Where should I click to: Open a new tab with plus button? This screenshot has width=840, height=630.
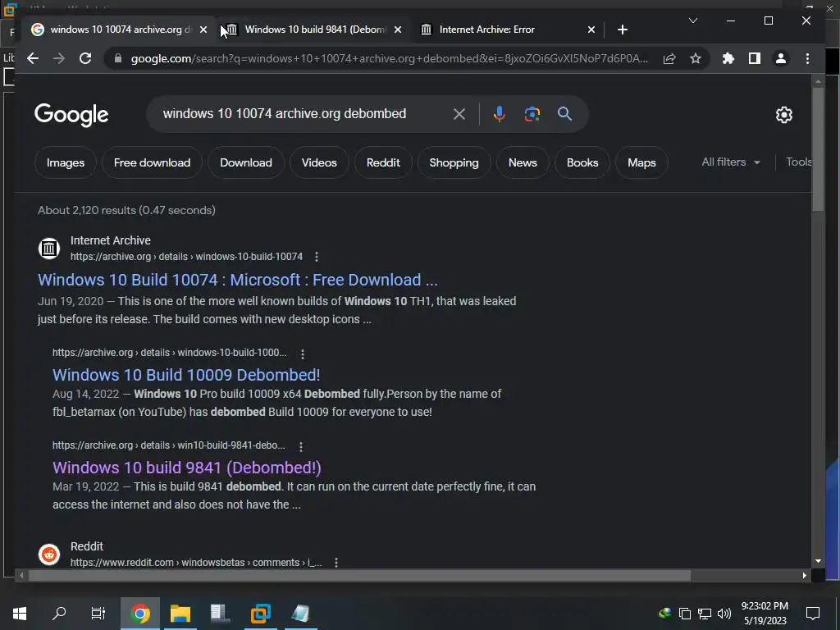(622, 30)
